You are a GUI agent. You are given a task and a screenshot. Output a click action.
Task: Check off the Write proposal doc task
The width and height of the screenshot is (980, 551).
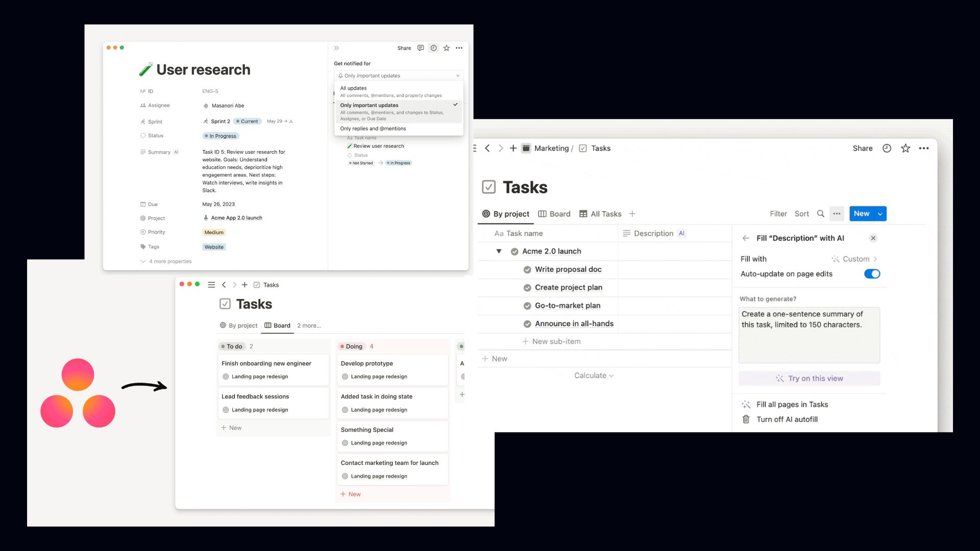coord(527,269)
